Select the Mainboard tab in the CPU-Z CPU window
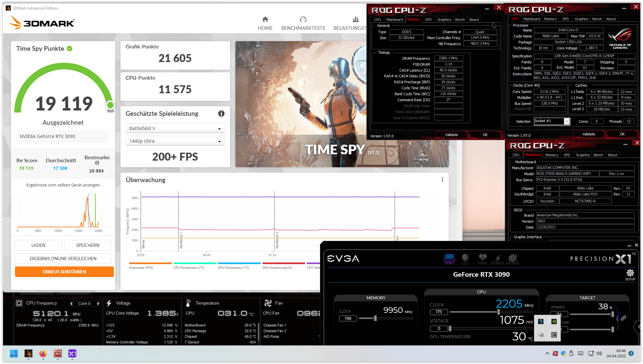The image size is (643, 364). 532,19
